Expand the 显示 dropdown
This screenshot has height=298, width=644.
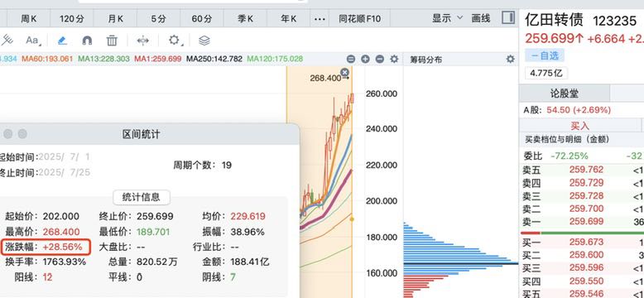447,18
